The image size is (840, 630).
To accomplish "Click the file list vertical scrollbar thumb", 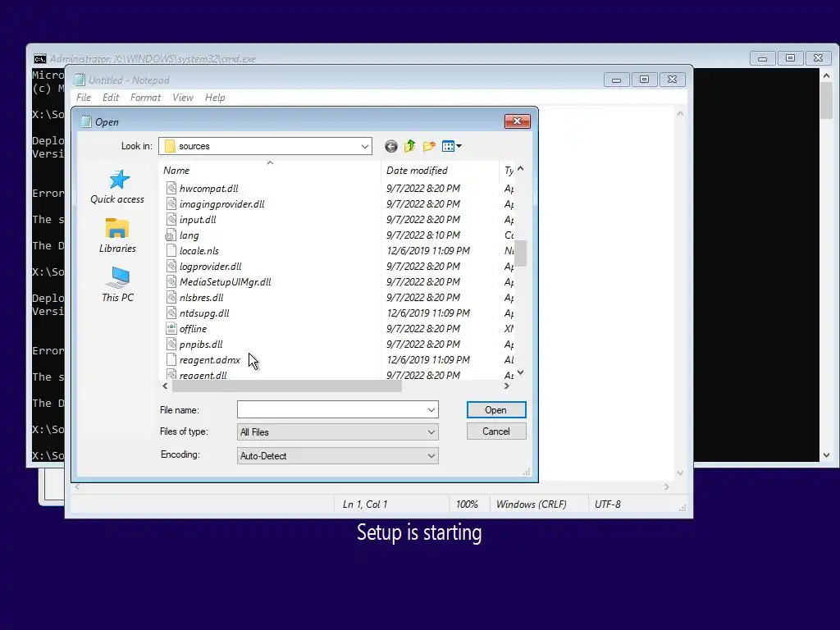I will click(520, 253).
